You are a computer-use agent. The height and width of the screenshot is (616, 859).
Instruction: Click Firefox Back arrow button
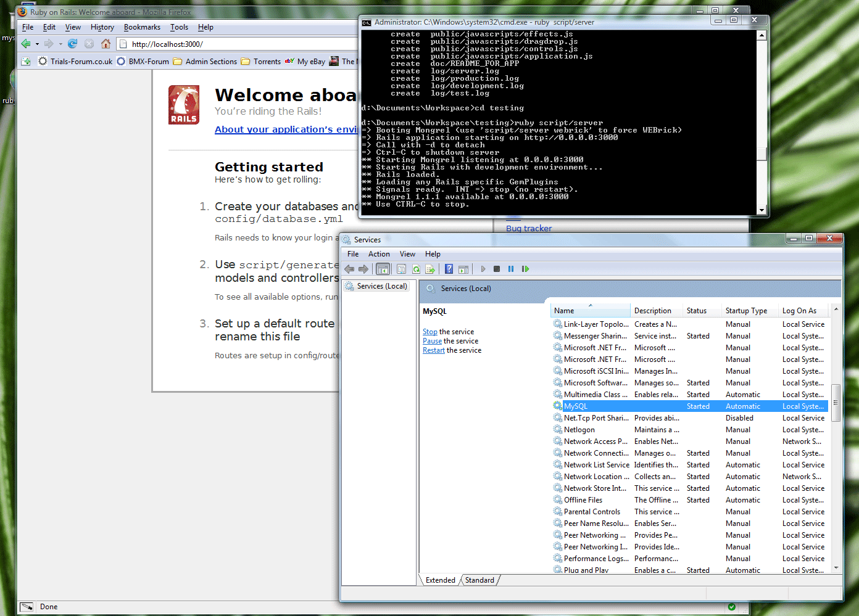[x=26, y=44]
